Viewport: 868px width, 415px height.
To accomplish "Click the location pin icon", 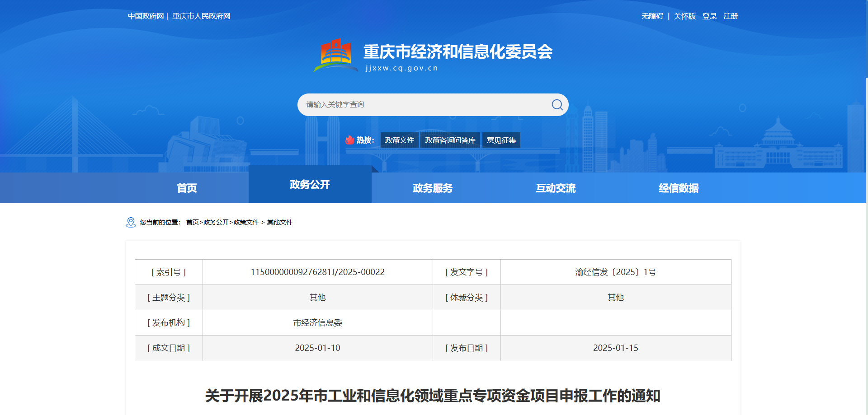I will (131, 222).
